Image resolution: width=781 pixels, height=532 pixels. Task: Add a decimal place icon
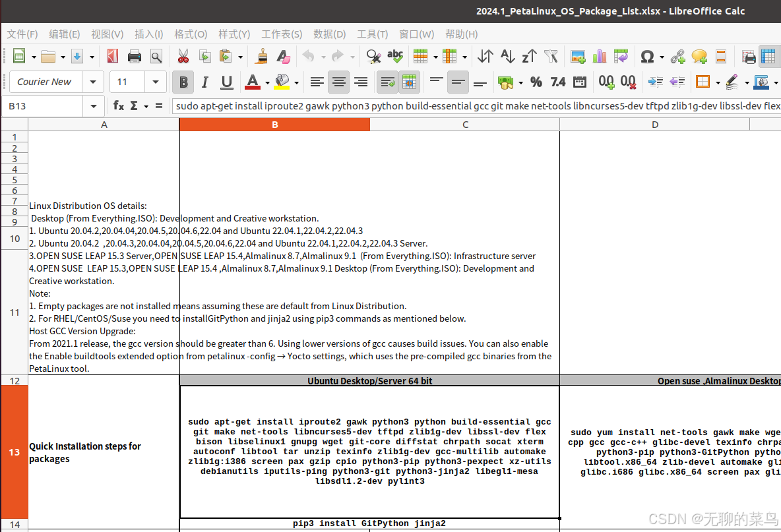[x=606, y=82]
